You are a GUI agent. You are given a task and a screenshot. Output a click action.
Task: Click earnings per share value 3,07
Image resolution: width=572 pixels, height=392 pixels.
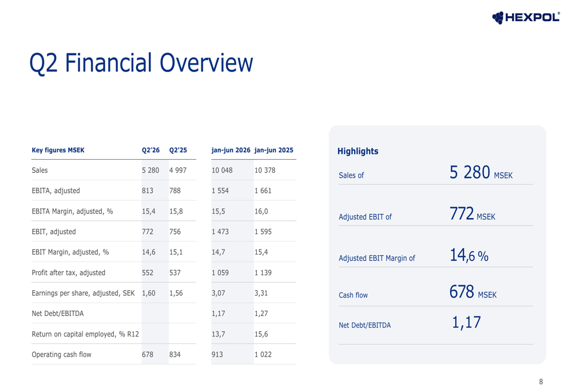pos(218,293)
